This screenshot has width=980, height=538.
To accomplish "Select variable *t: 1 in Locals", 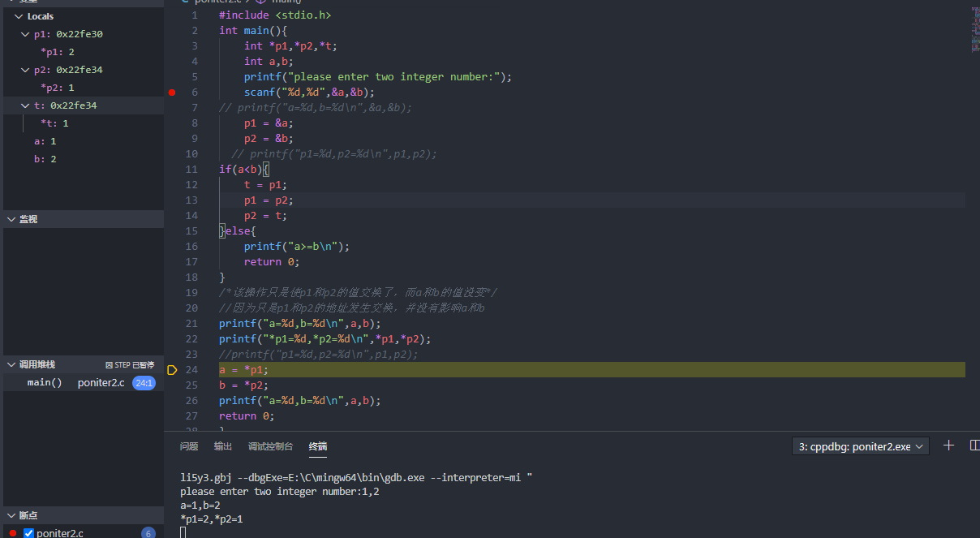I will point(54,123).
